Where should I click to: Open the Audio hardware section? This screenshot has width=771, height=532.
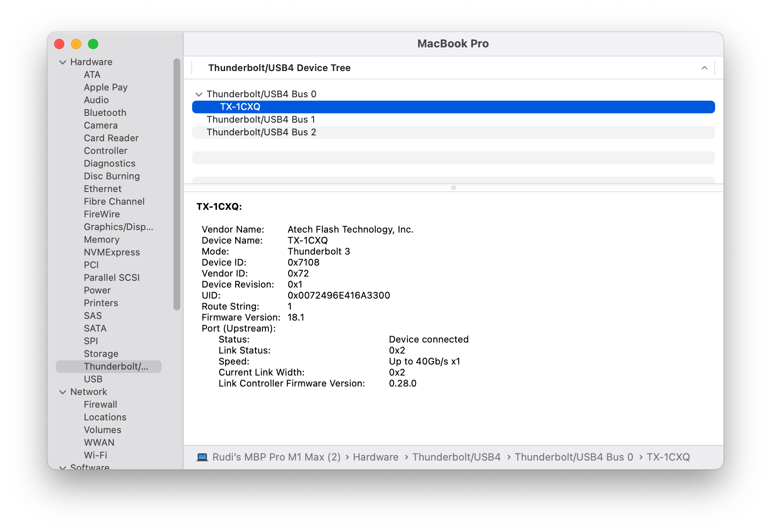96,100
